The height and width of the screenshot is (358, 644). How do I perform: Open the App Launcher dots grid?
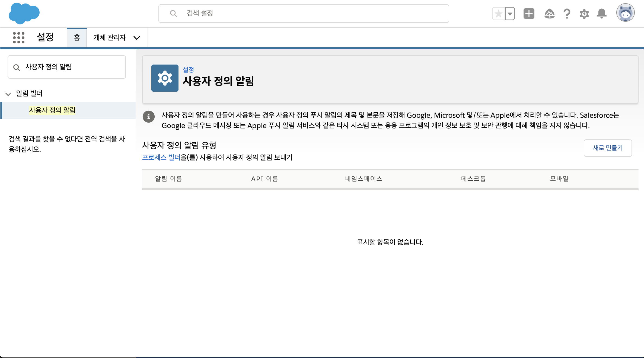19,37
